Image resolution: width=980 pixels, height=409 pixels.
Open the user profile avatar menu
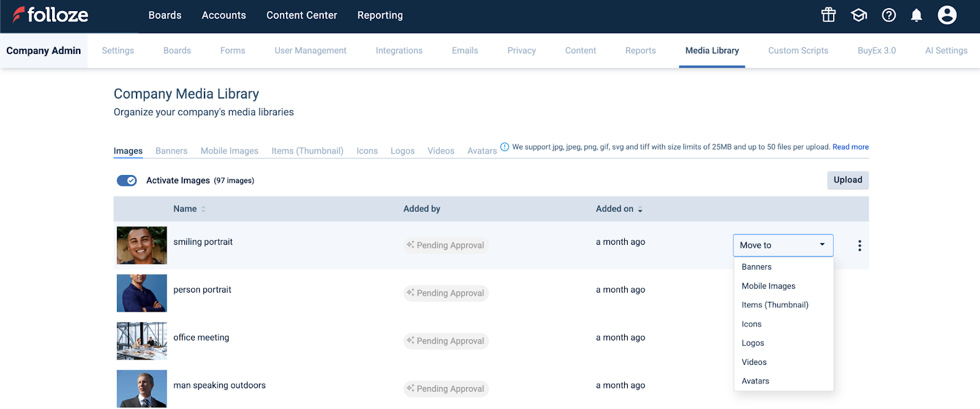(x=947, y=15)
